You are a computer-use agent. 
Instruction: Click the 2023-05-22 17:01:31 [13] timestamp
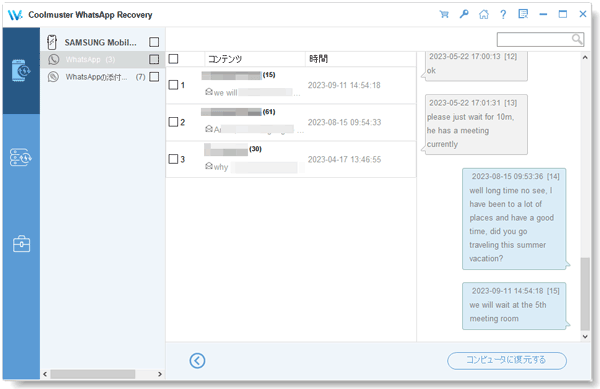tap(473, 103)
